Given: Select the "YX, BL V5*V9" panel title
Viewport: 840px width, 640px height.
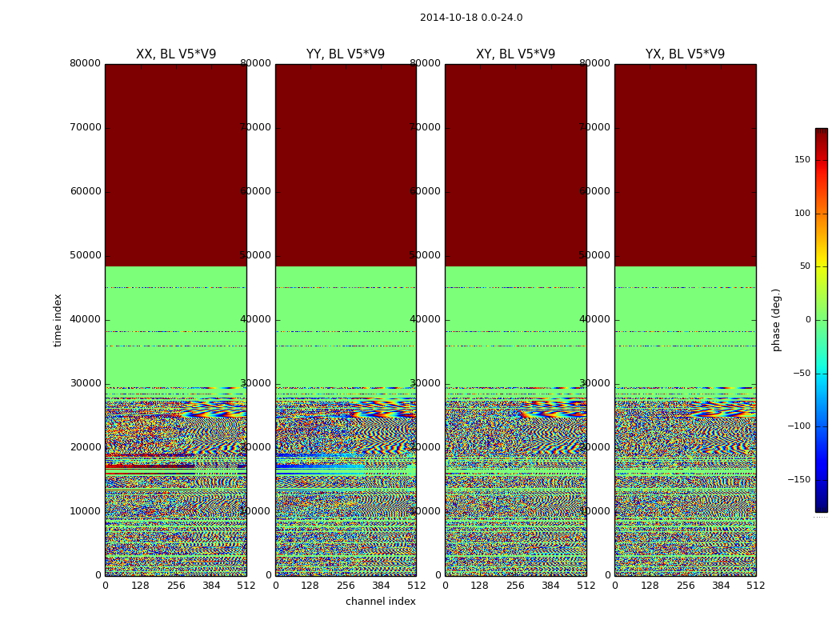Looking at the screenshot, I should (685, 54).
